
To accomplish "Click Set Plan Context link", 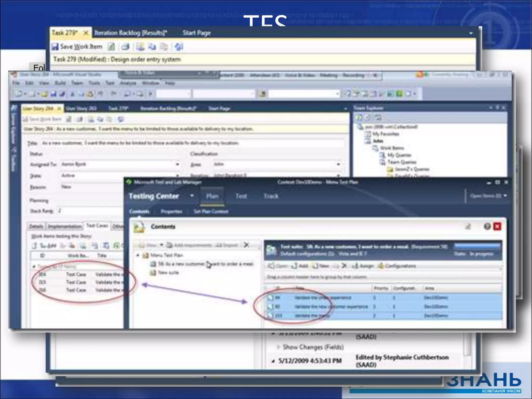I will pos(211,211).
